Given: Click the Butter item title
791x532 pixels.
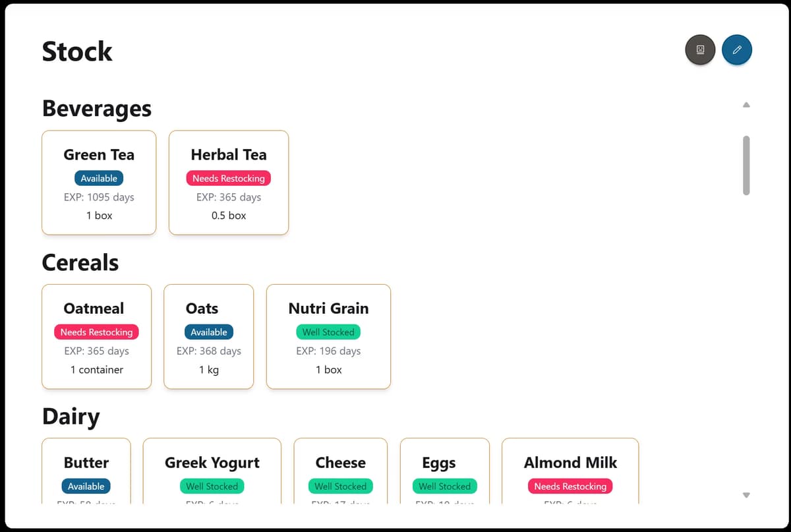Looking at the screenshot, I should pos(86,463).
